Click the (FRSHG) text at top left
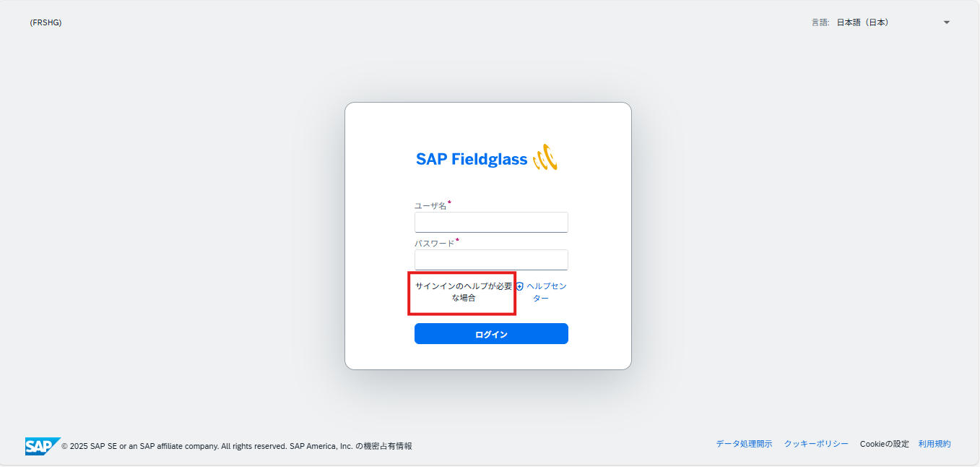980x467 pixels. pyautogui.click(x=45, y=22)
